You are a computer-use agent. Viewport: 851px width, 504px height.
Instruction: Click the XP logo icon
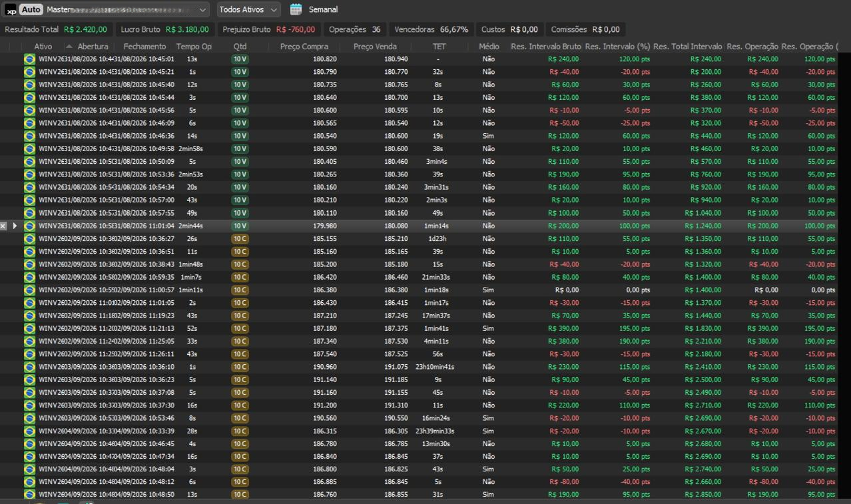pyautogui.click(x=11, y=10)
